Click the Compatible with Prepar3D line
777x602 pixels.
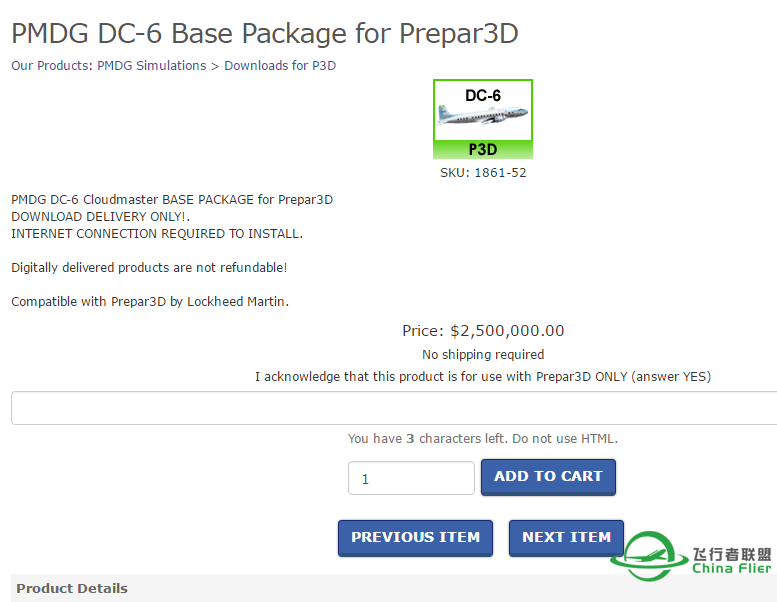150,302
